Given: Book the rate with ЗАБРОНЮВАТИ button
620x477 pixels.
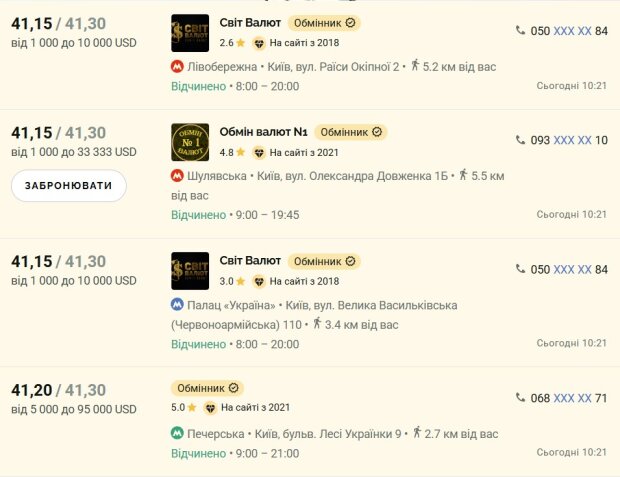Looking at the screenshot, I should (x=69, y=186).
